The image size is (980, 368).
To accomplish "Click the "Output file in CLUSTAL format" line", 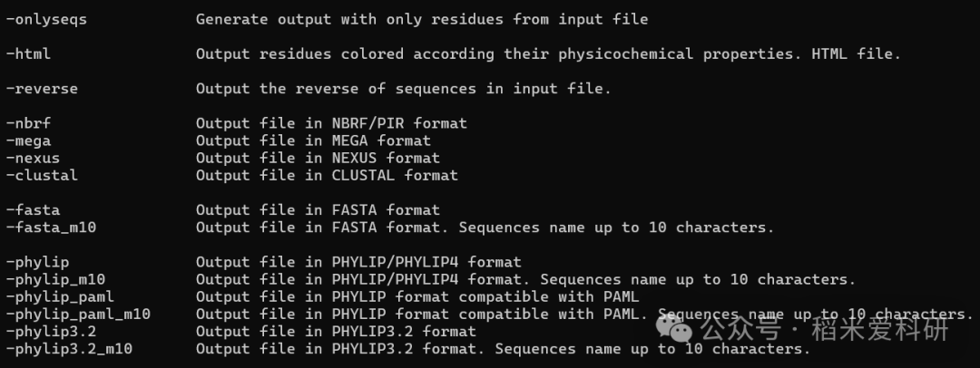I will pos(327,175).
